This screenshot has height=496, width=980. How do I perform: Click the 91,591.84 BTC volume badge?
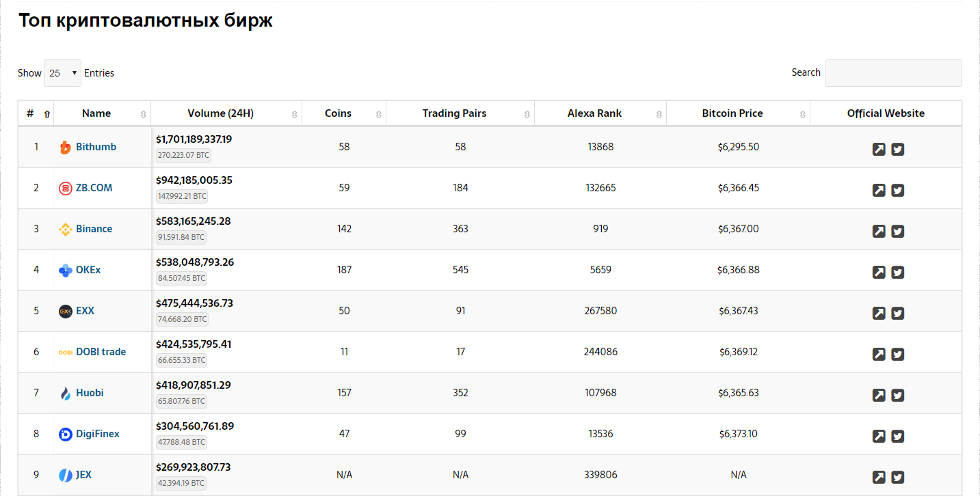coord(181,237)
